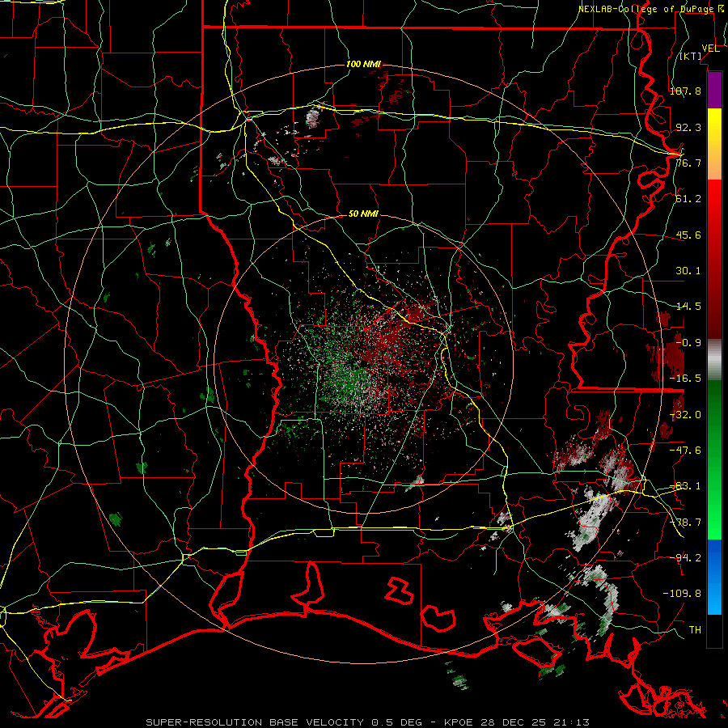Click the VEL legend title
Viewport: 728px width, 728px height.
(710, 49)
